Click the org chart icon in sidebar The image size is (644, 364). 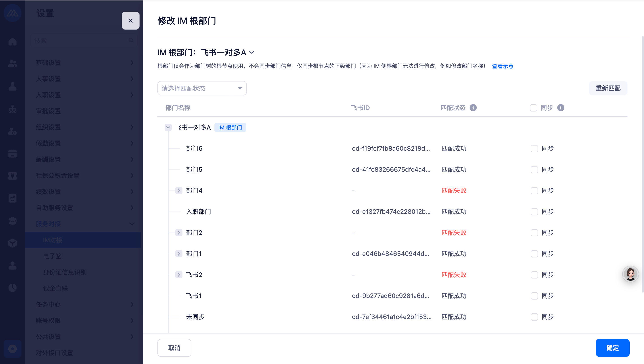tap(12, 109)
